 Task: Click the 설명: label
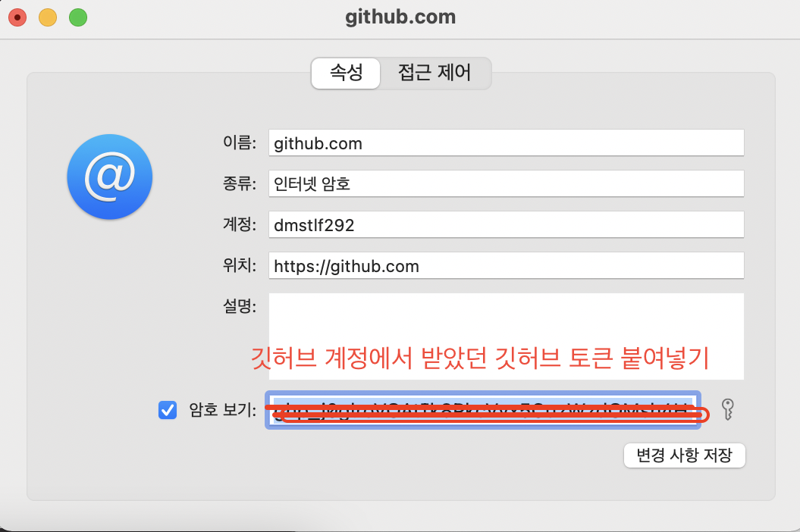[x=240, y=306]
